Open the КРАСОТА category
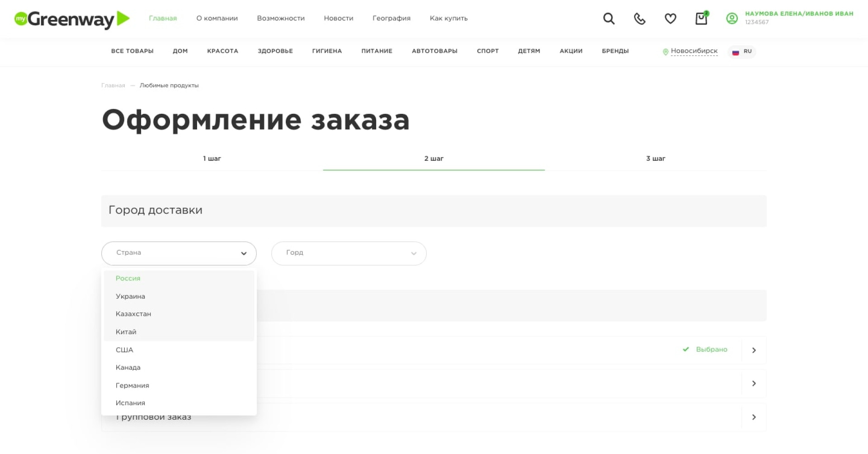 click(x=222, y=51)
